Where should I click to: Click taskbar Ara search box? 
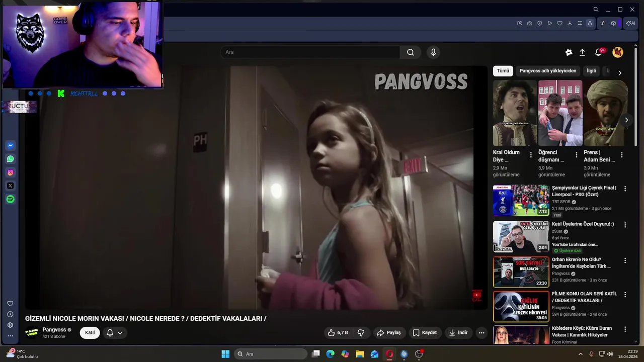pos(271,354)
